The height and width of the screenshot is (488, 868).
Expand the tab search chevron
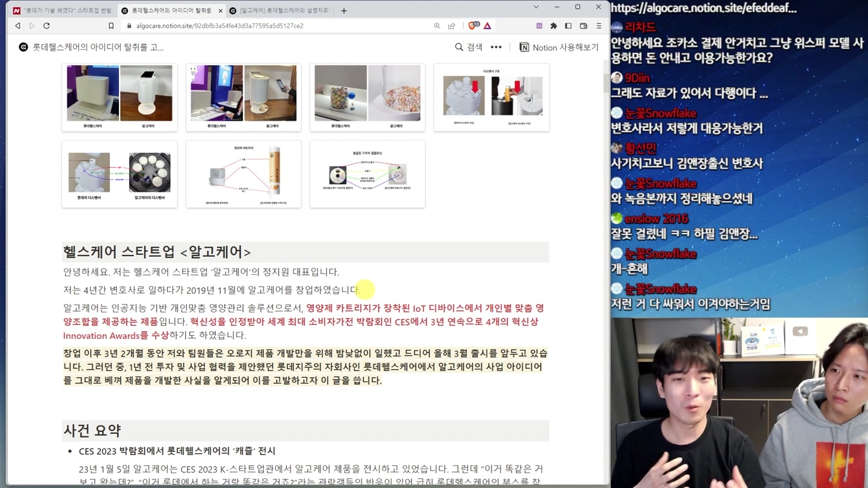click(536, 7)
